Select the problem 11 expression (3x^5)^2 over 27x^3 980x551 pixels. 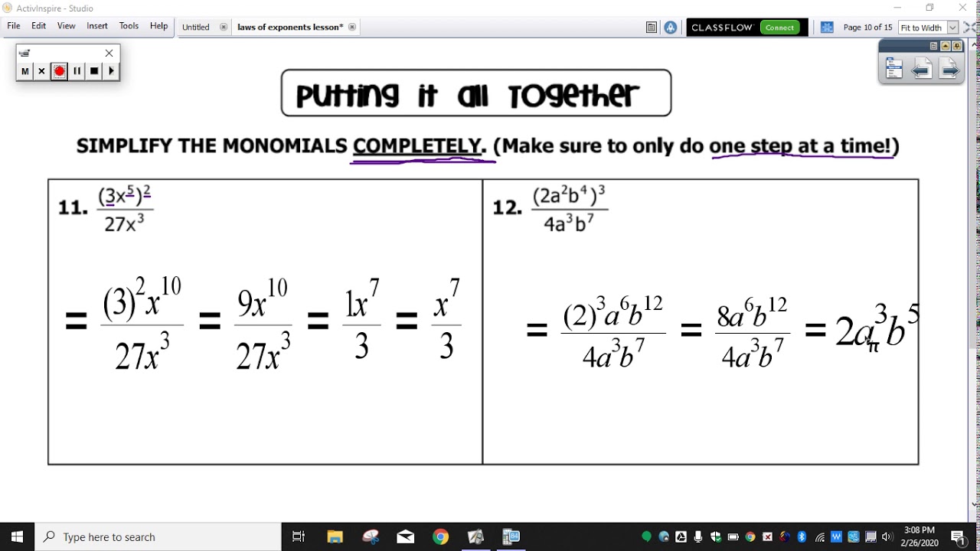126,208
